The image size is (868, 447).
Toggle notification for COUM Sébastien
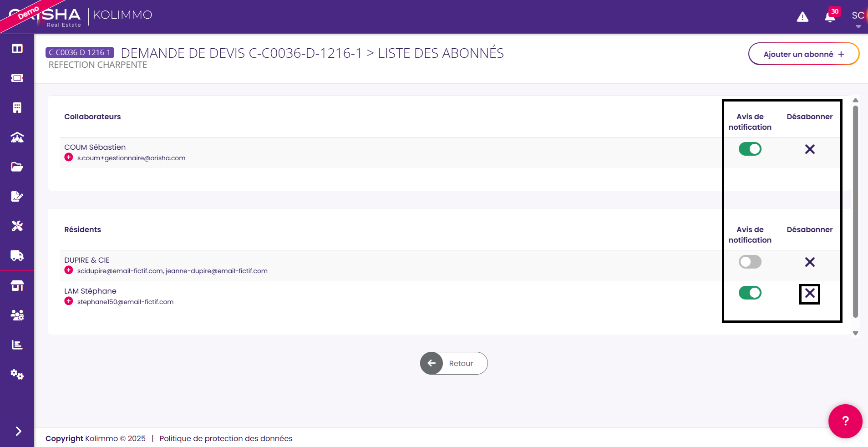point(750,149)
